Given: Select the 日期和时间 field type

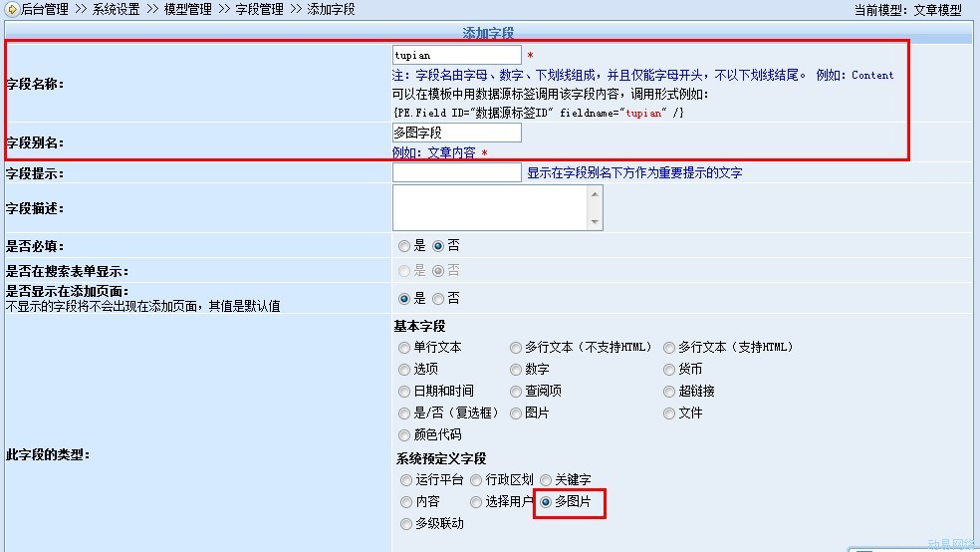Looking at the screenshot, I should pyautogui.click(x=404, y=392).
